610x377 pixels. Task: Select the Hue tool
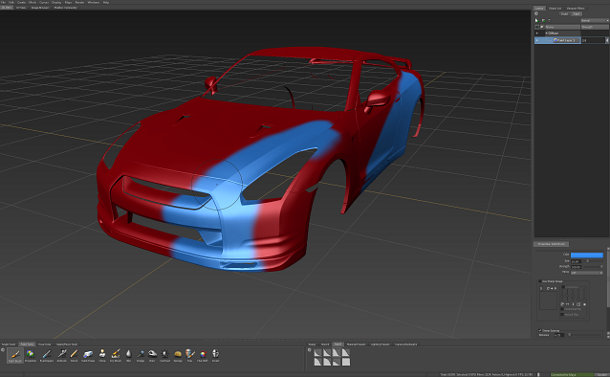point(190,355)
